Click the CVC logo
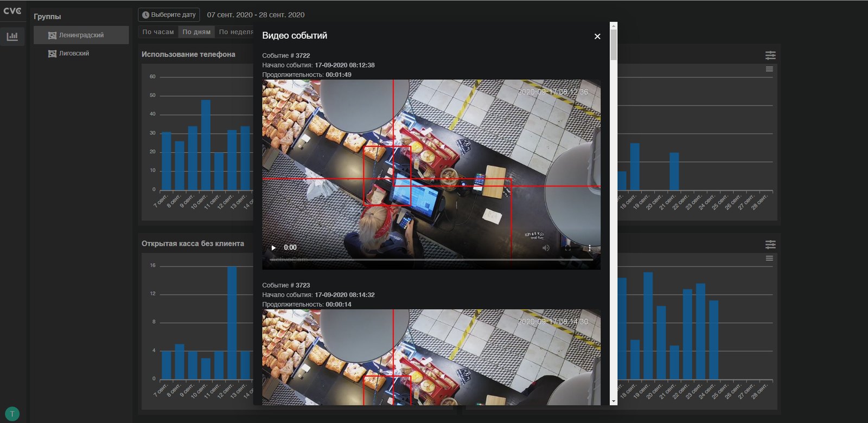This screenshot has height=423, width=868. tap(12, 11)
